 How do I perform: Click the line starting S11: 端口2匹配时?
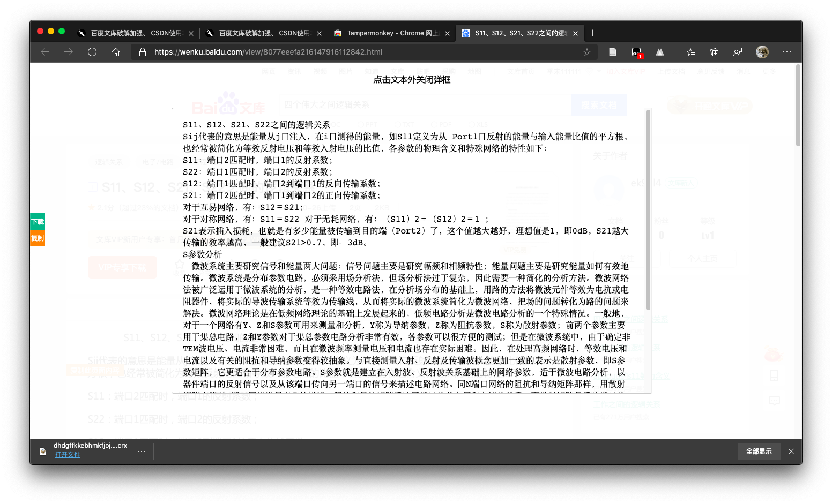click(258, 160)
